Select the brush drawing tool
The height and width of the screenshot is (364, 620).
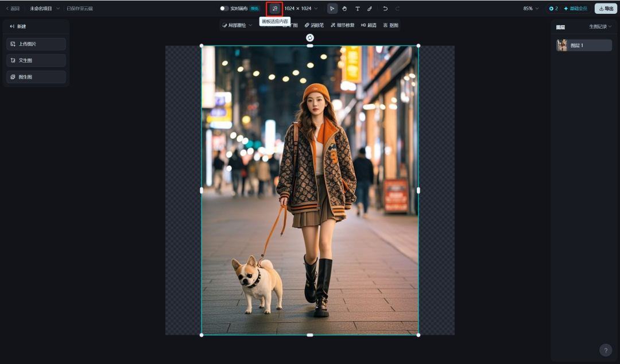(x=369, y=8)
